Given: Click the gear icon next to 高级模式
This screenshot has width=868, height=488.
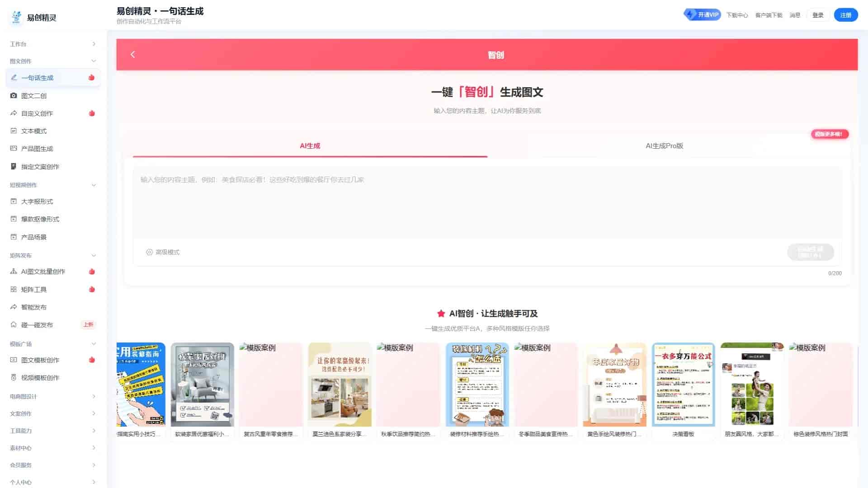Looking at the screenshot, I should (149, 252).
